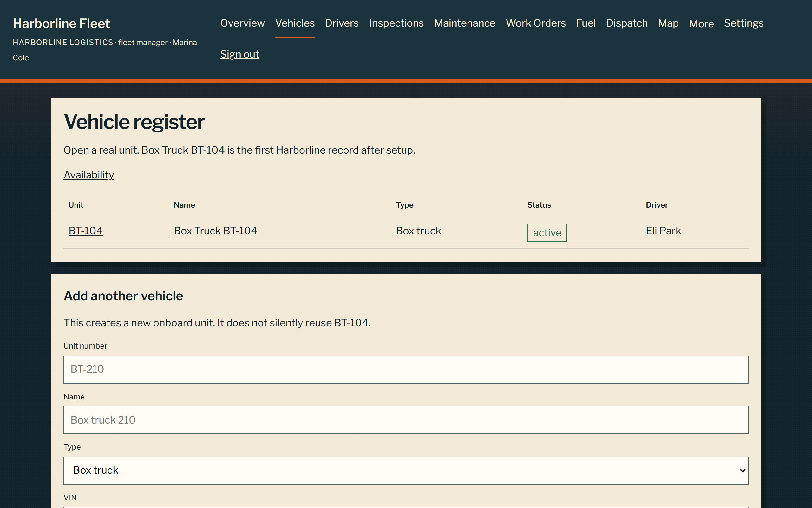Click the 'Name' column header
This screenshot has height=508, width=812.
point(184,205)
